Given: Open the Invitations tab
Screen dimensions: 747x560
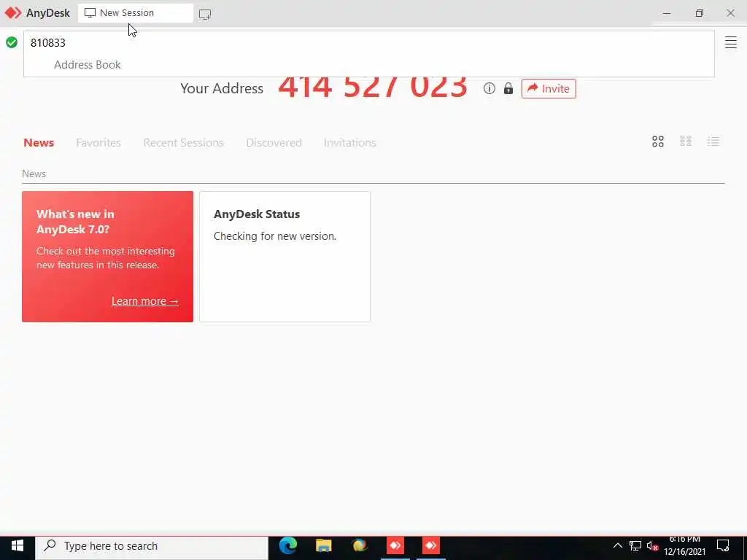Looking at the screenshot, I should click(350, 142).
